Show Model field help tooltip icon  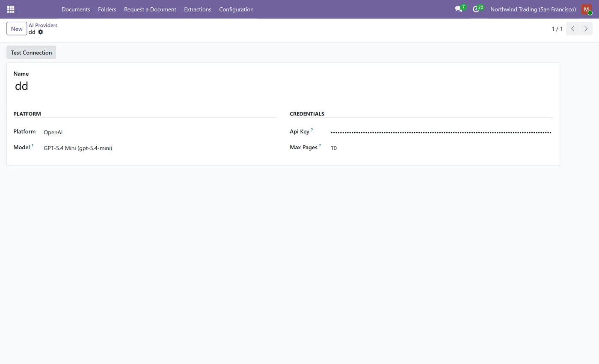[x=33, y=145]
